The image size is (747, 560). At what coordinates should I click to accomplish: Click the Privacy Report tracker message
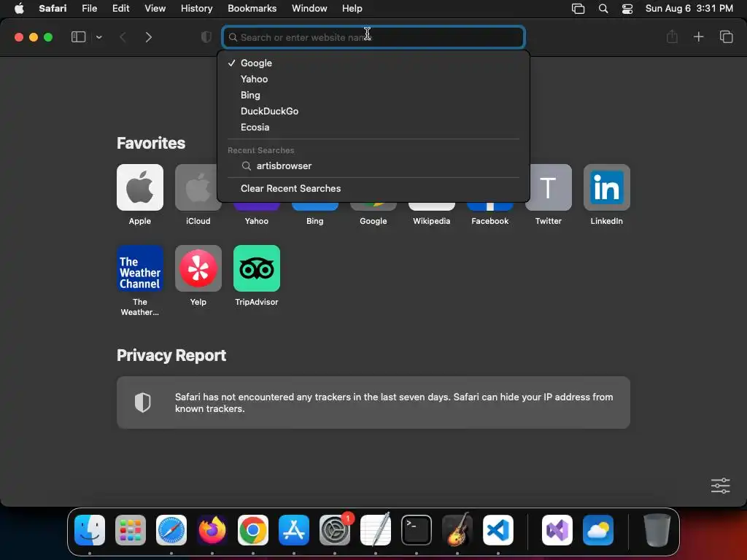(x=394, y=402)
